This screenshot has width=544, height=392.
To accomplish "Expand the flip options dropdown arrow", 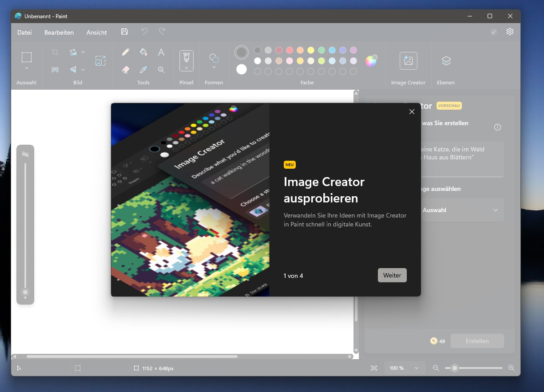I will tap(83, 70).
